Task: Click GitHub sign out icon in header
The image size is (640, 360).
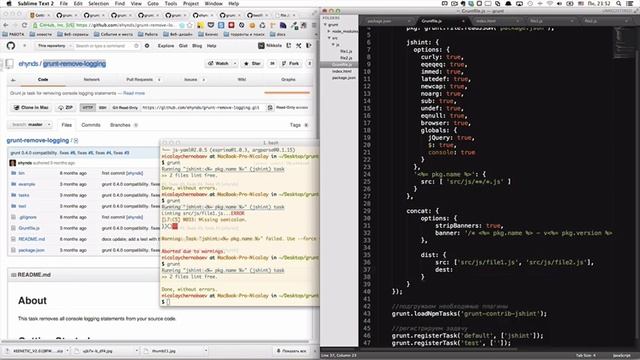Action: point(309,46)
